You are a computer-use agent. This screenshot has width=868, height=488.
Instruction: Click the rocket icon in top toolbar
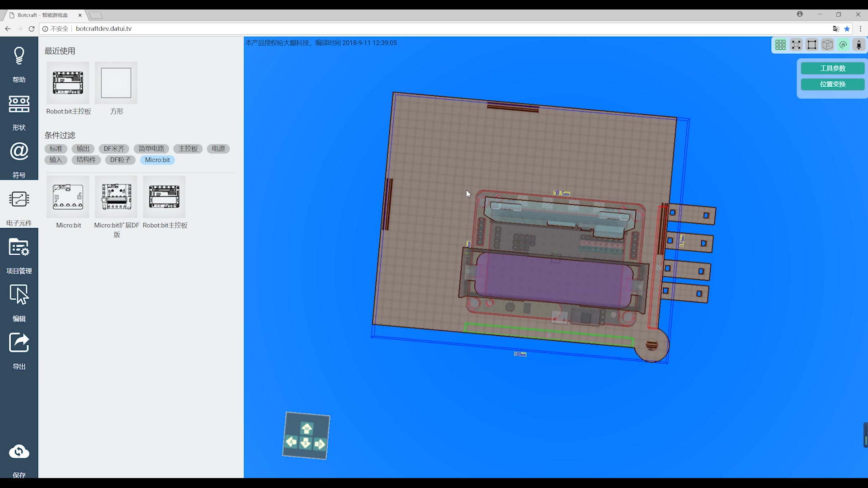click(x=859, y=45)
